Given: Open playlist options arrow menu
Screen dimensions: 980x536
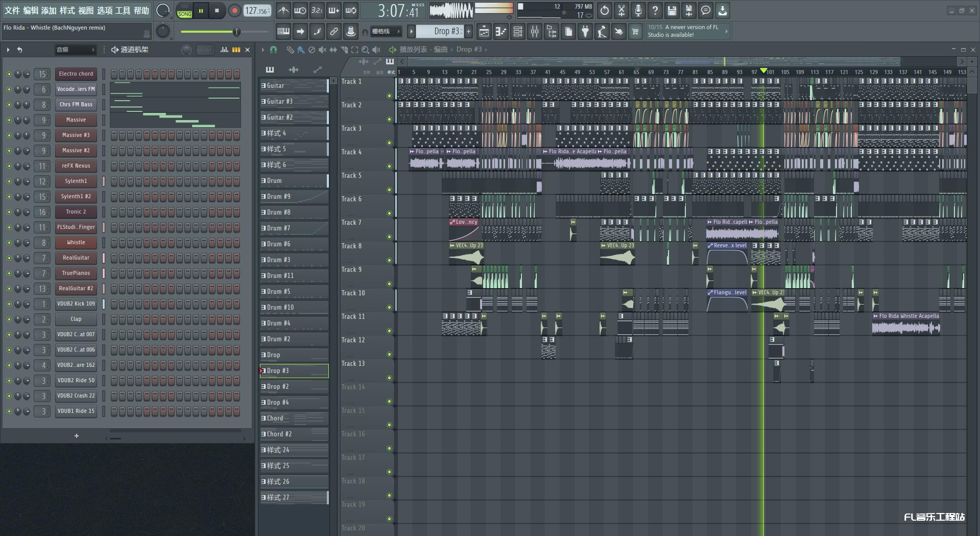Looking at the screenshot, I should [x=263, y=50].
